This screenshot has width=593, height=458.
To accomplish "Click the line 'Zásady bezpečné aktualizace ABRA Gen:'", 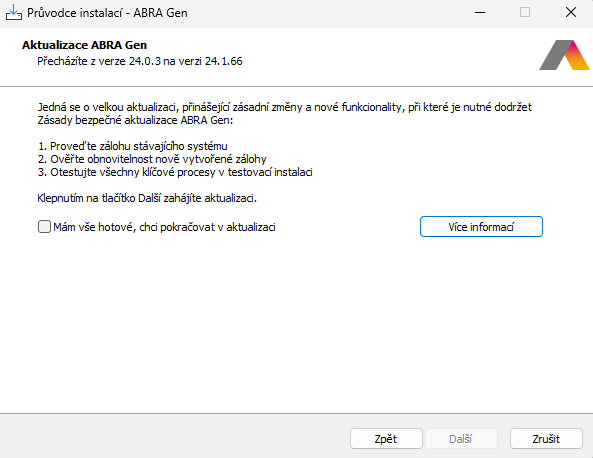I will coord(135,120).
